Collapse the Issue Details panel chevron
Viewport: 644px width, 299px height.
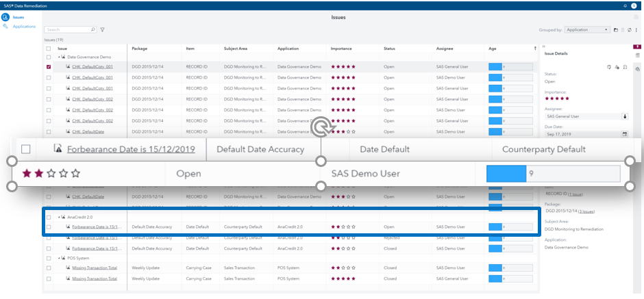(x=544, y=47)
